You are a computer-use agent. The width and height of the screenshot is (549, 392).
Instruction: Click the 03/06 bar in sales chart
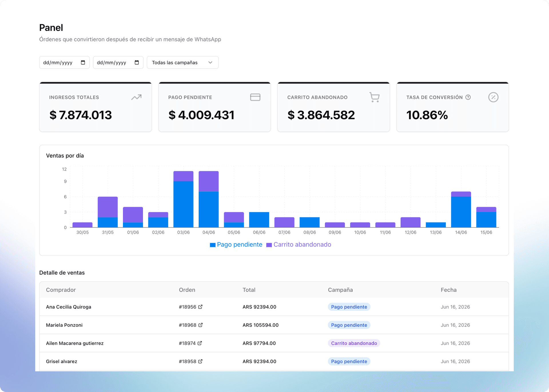(183, 199)
